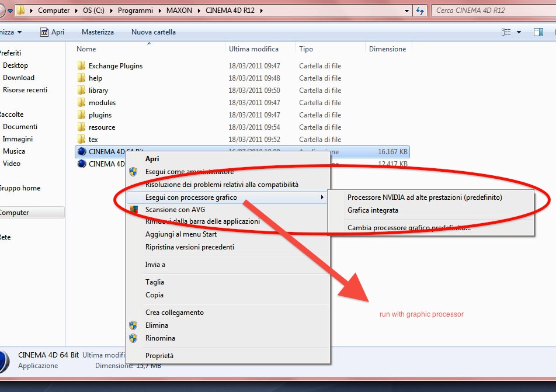Screen dimensions: 556x392
Task: Expand the view options dropdown arrow
Action: coord(519,32)
